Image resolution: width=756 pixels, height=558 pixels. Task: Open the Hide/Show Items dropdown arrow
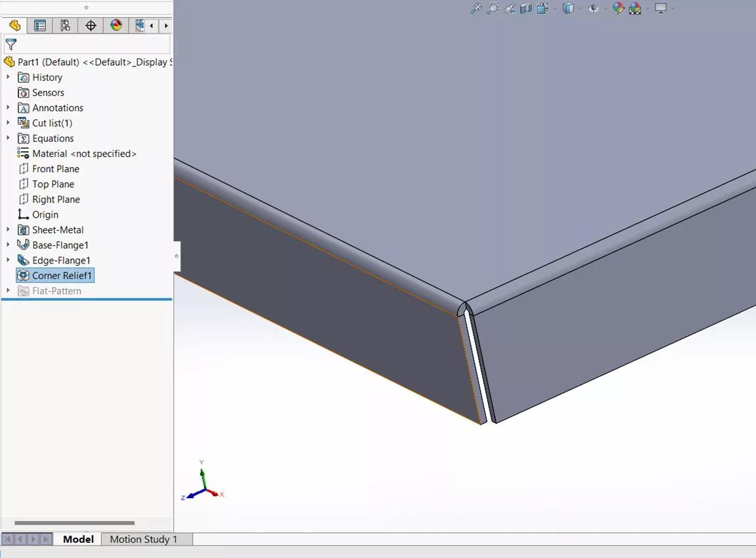(605, 9)
